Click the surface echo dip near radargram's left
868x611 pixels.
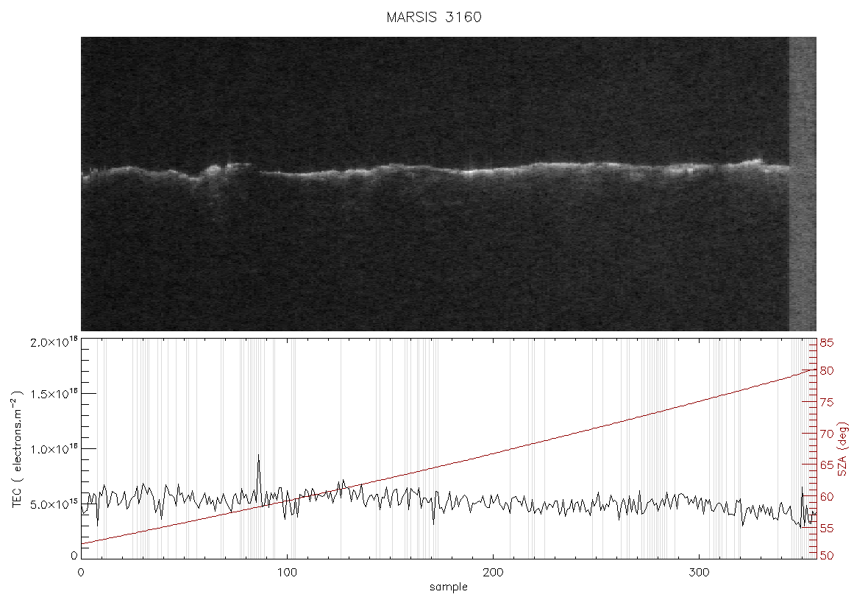pos(194,178)
